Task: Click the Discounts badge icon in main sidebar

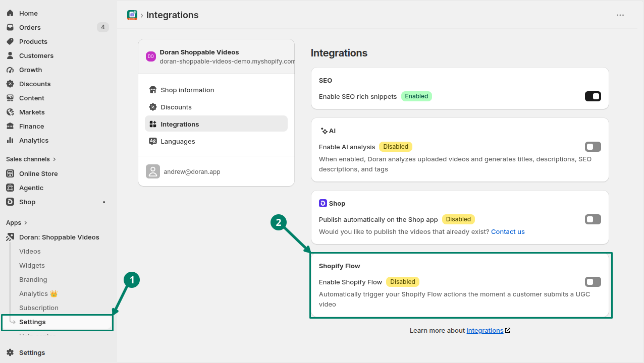Action: [10, 84]
